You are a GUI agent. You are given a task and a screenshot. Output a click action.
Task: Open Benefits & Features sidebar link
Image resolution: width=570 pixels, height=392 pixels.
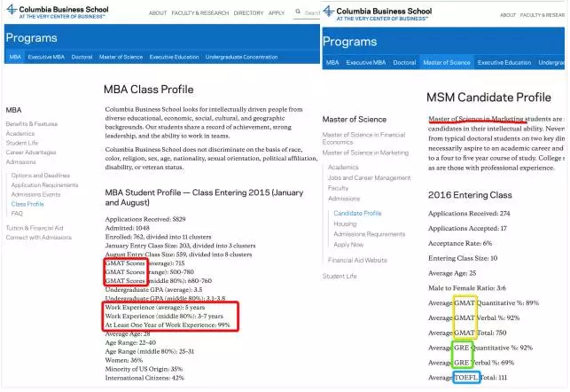(x=32, y=124)
